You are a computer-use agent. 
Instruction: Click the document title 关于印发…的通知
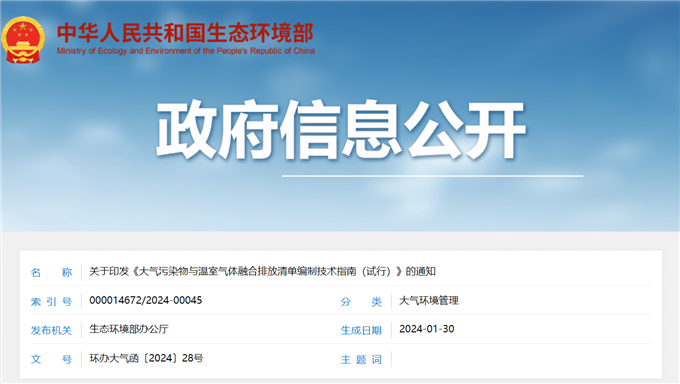click(x=262, y=272)
